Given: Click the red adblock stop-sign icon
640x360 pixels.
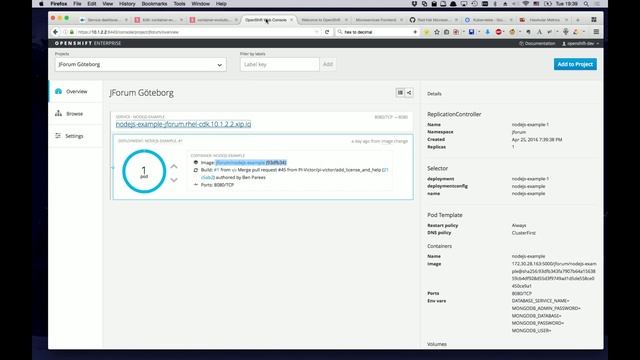Looking at the screenshot, I should 498,32.
